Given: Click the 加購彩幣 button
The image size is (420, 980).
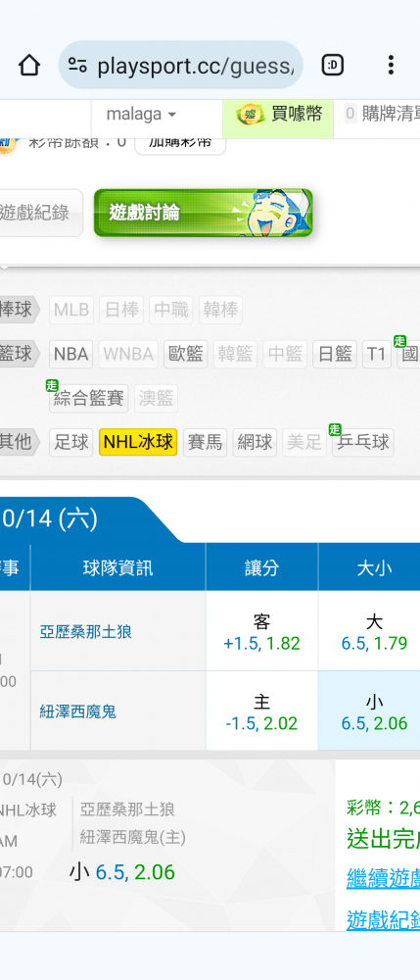Looking at the screenshot, I should pos(180,143).
